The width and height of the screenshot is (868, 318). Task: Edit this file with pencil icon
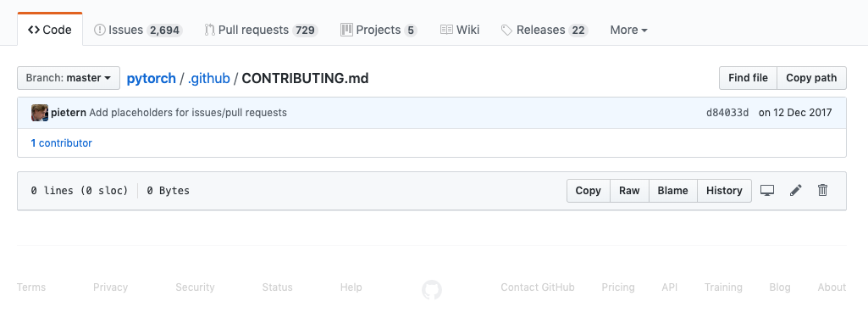(795, 191)
